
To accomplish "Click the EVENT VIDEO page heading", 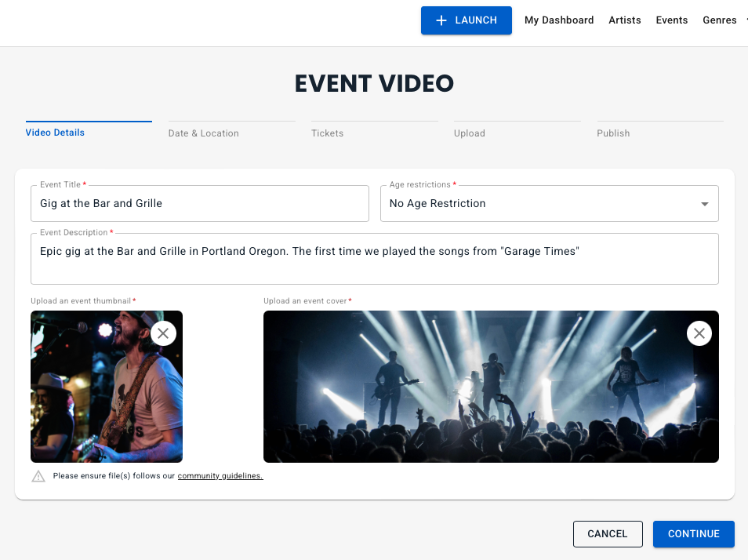I will pos(374,83).
